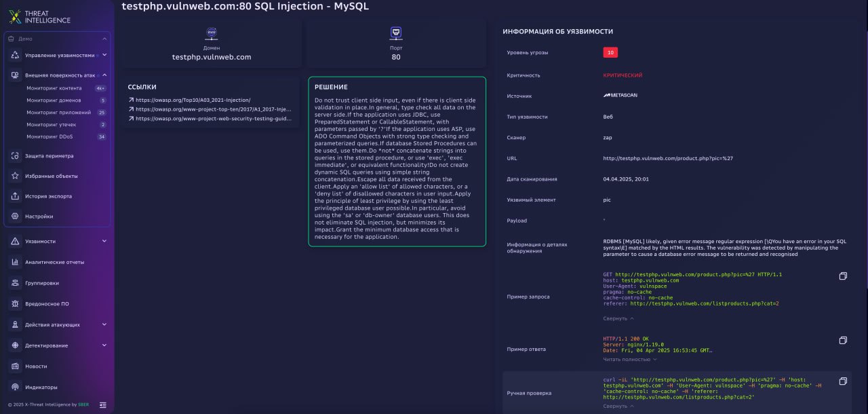Click the История экспорта upload icon
This screenshot has width=868, height=414.
pos(15,196)
